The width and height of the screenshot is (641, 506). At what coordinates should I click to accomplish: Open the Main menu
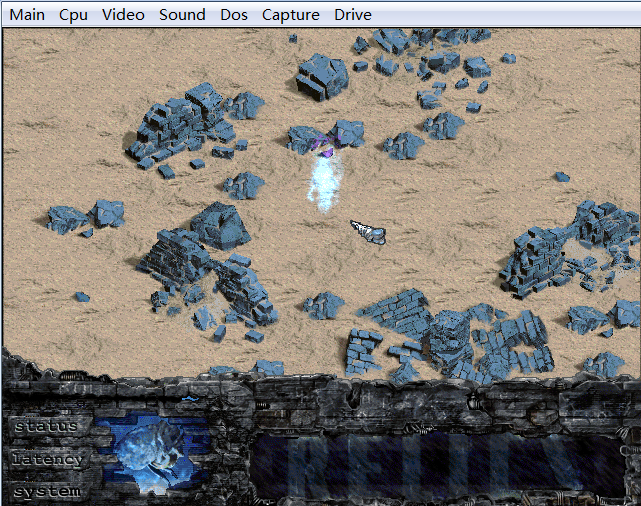27,15
